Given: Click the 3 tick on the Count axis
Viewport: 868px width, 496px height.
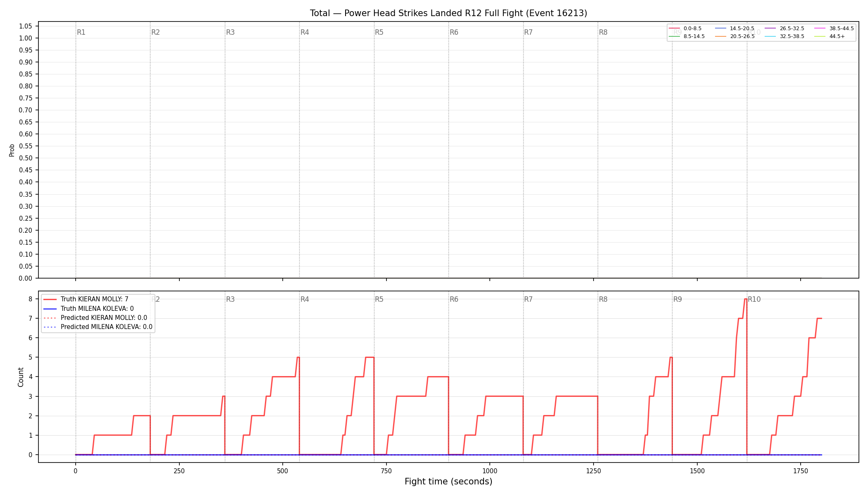Looking at the screenshot, I should coord(30,396).
